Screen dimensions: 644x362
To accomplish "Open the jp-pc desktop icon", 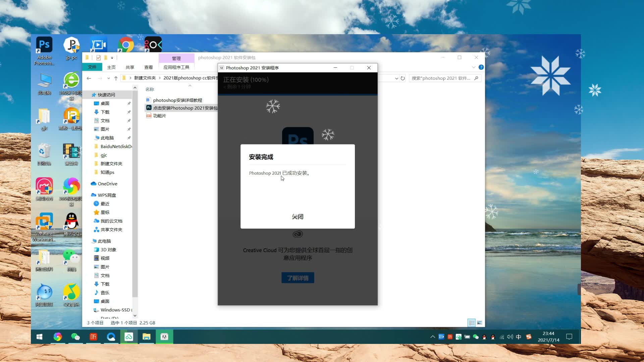I will pos(71,48).
